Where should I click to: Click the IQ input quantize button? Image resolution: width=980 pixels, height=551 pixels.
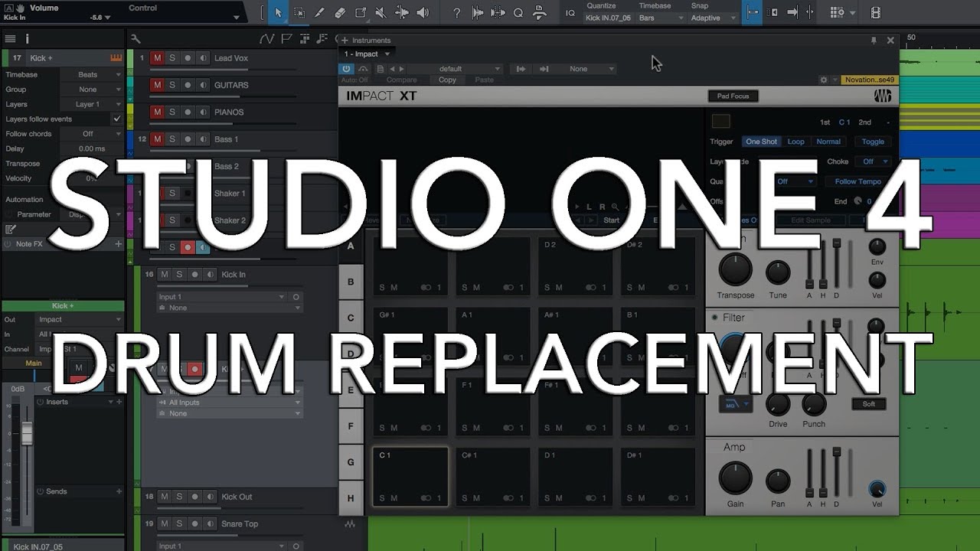coord(570,12)
